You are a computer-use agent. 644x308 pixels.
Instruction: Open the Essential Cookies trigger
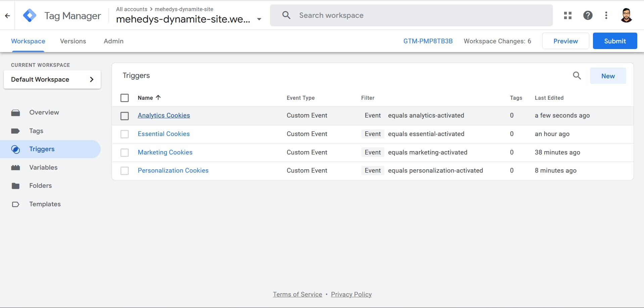click(164, 134)
